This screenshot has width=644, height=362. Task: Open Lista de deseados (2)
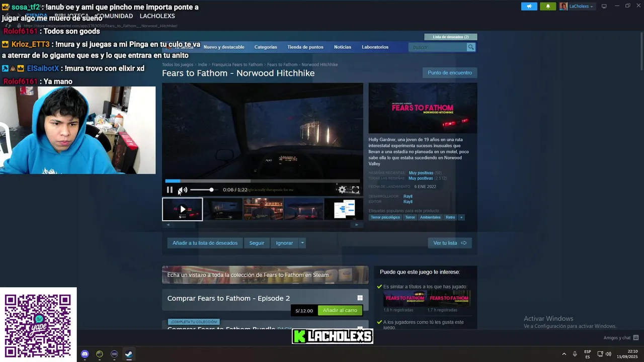coord(451,37)
